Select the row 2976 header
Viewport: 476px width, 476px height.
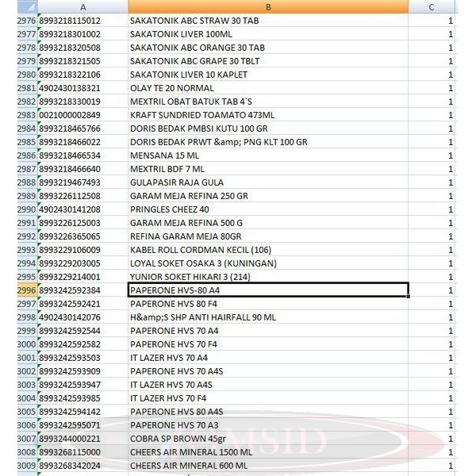[x=25, y=21]
